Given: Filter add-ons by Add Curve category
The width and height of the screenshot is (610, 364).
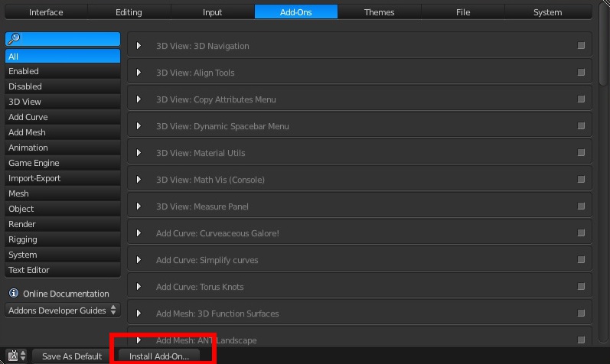Looking at the screenshot, I should [x=63, y=117].
